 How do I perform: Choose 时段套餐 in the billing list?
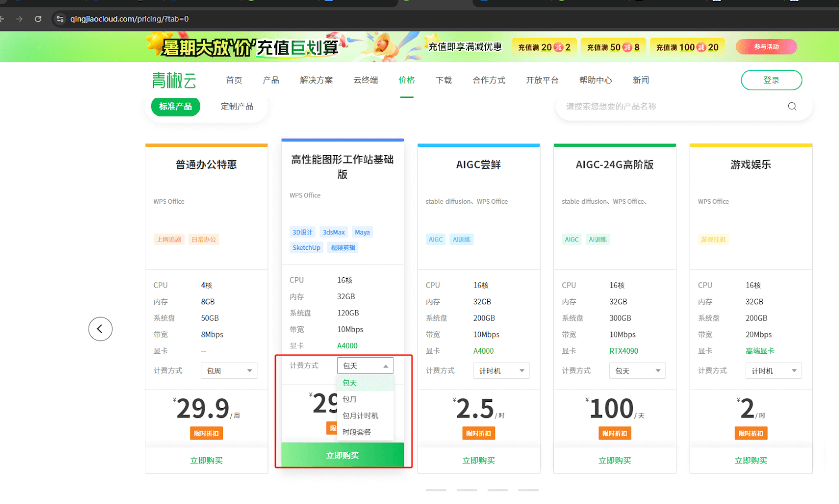[x=357, y=432]
